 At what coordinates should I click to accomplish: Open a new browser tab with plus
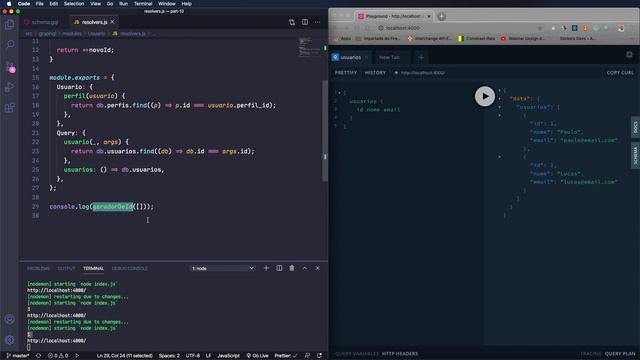point(441,16)
